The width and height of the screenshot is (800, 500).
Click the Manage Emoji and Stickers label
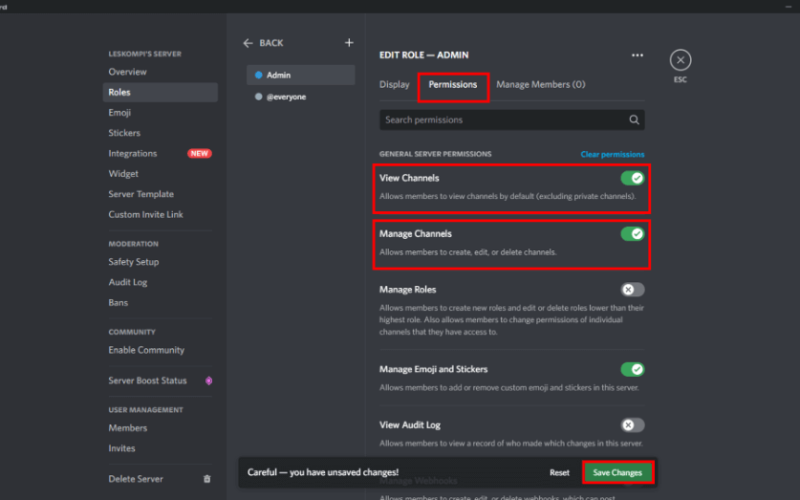pos(433,369)
